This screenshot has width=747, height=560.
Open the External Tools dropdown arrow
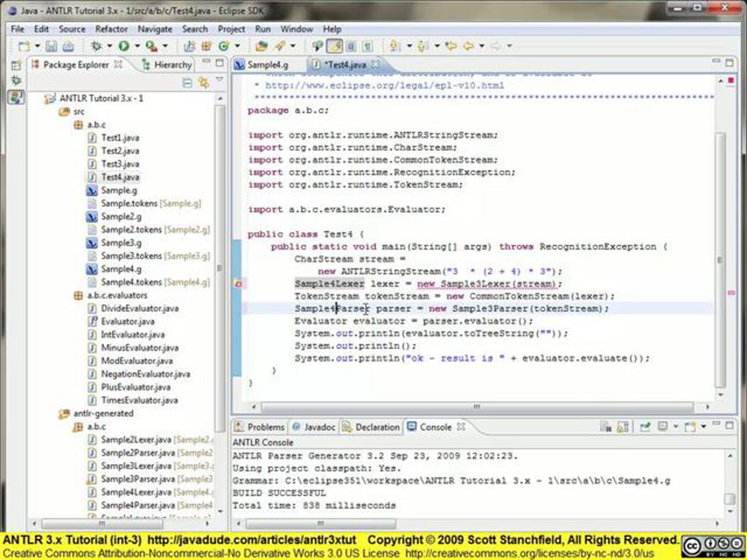point(166,46)
